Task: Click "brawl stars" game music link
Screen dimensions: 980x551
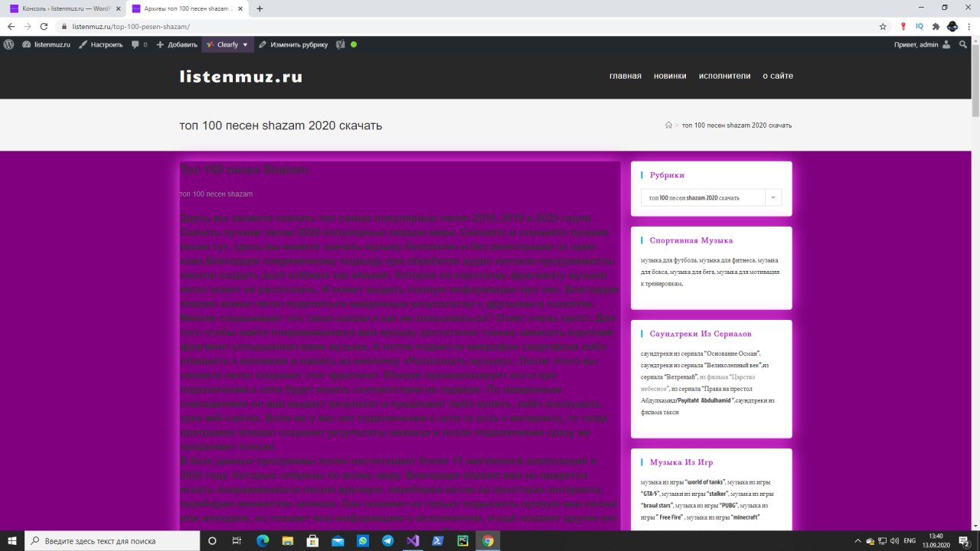Action: tap(657, 506)
